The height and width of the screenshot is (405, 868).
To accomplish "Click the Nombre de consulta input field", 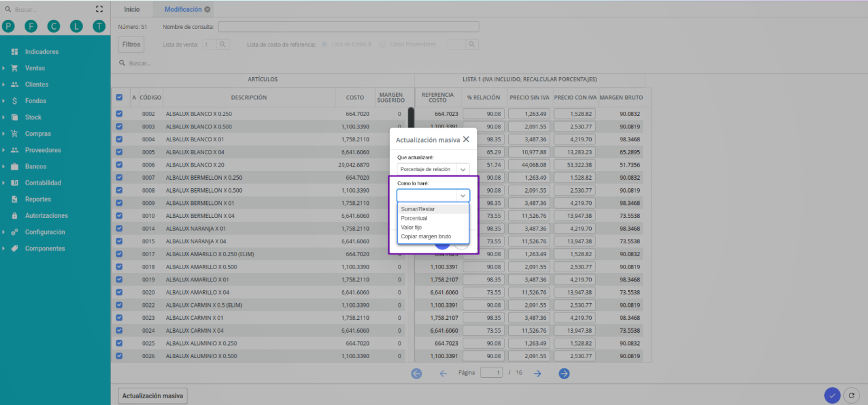I will click(x=349, y=27).
